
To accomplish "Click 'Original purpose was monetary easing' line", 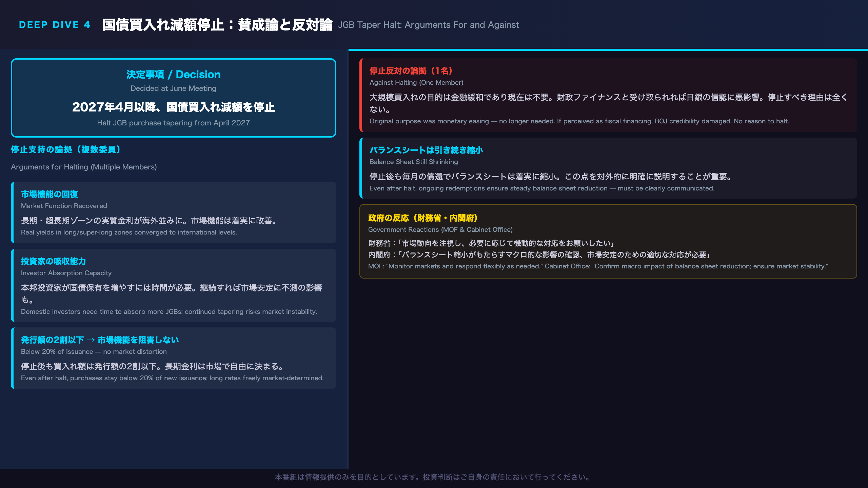I will pyautogui.click(x=579, y=121).
